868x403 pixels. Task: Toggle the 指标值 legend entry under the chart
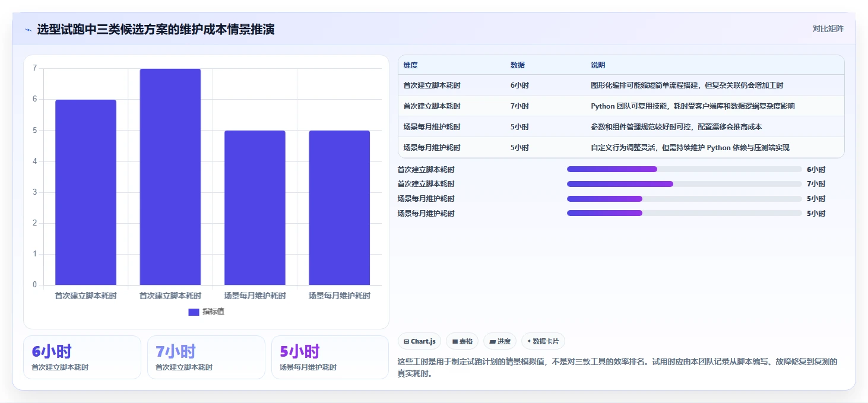[206, 312]
